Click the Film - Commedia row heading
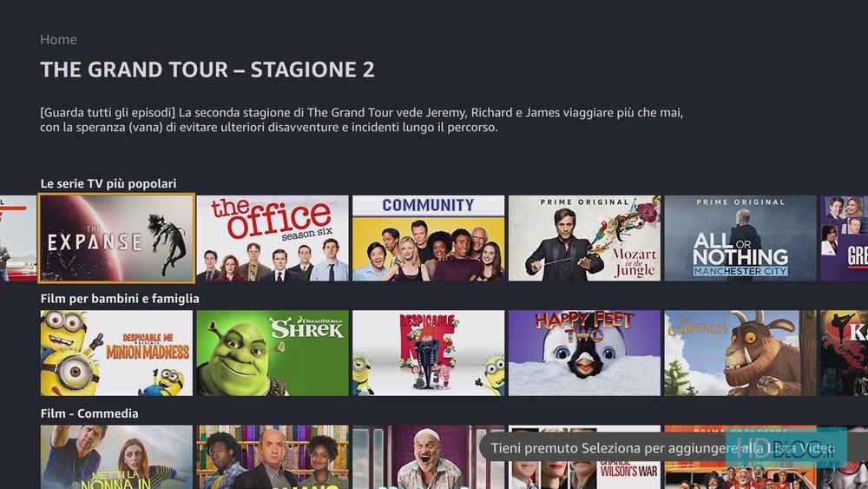 click(89, 413)
